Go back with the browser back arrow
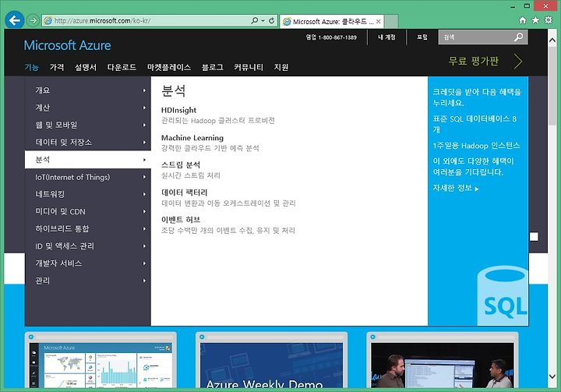 [15, 20]
